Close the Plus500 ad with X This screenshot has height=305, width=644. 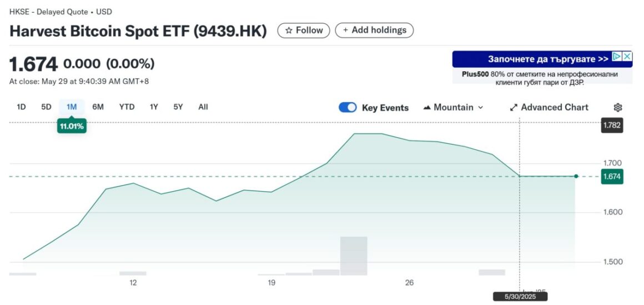click(627, 57)
